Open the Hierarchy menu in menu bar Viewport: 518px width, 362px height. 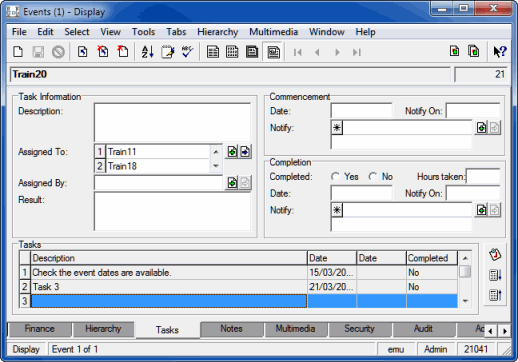pyautogui.click(x=217, y=32)
